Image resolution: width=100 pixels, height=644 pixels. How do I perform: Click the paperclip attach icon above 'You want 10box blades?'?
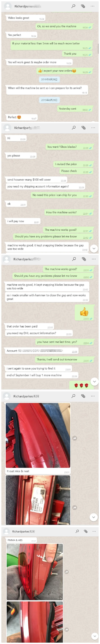tap(84, 128)
